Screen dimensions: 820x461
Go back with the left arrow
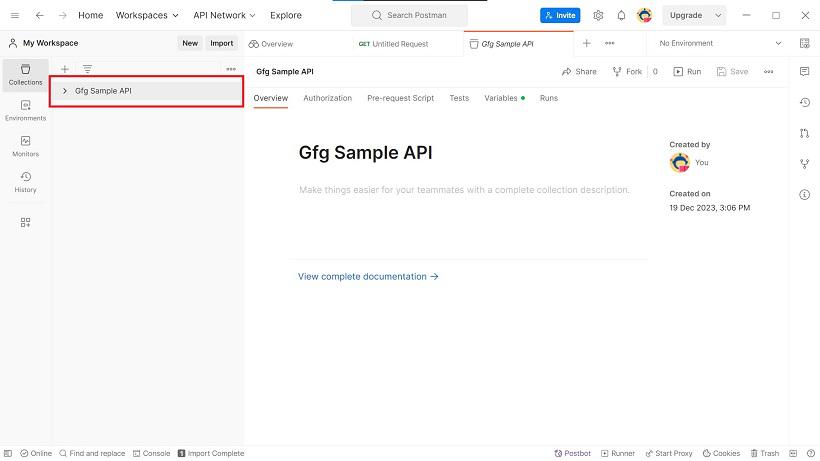tap(40, 15)
